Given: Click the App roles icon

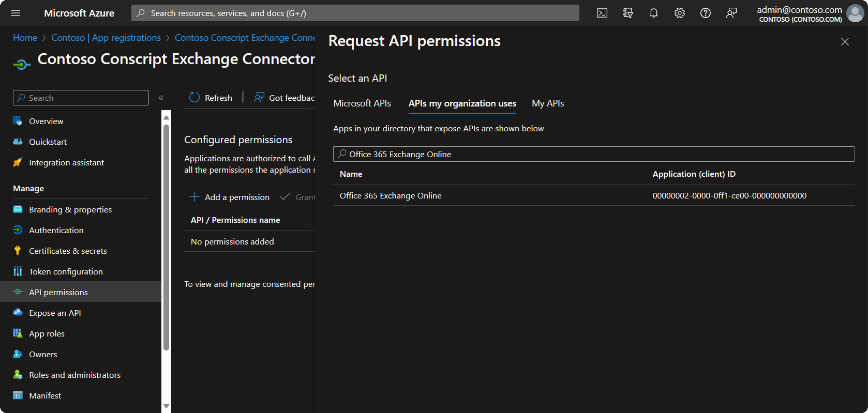Looking at the screenshot, I should point(18,333).
